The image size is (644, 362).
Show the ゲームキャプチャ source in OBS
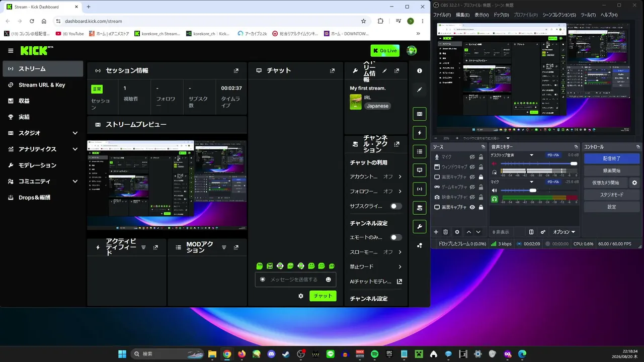tap(472, 187)
